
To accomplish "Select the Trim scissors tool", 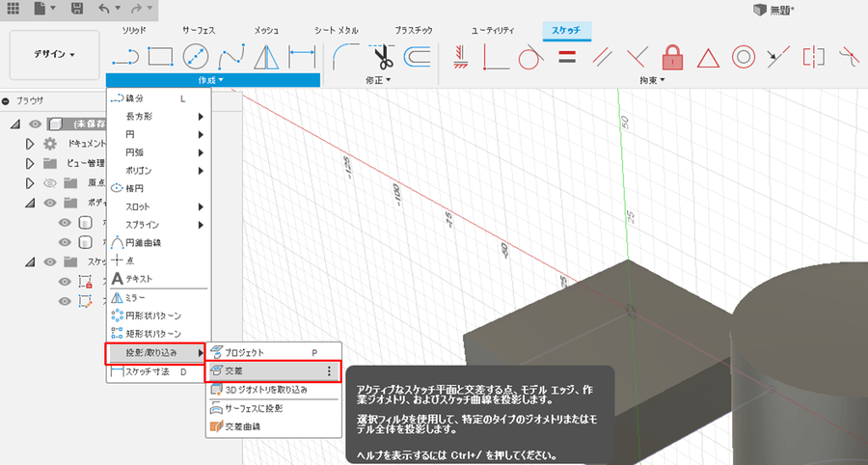I will pyautogui.click(x=381, y=57).
